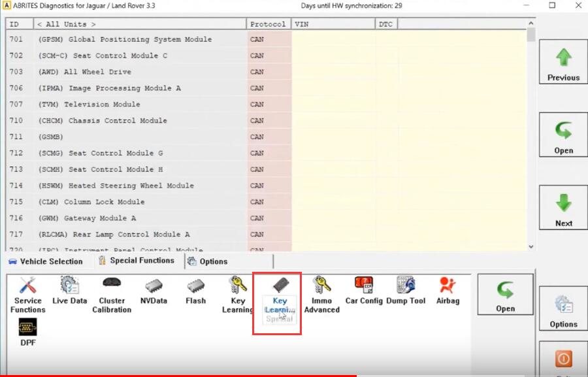Screen dimensions: 588x377
Task: Sort by the ID column header
Action: [x=20, y=24]
